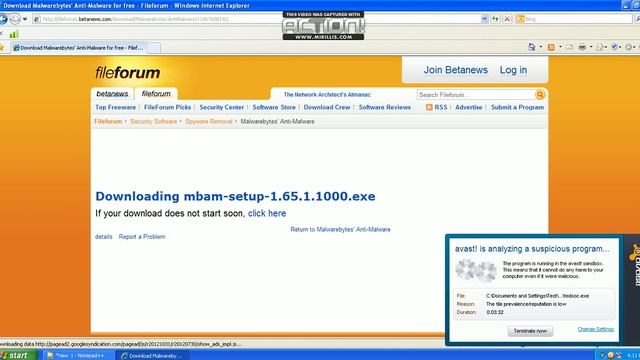Click the Search Fileforum input field
This screenshot has height=360, width=640.
[x=476, y=95]
